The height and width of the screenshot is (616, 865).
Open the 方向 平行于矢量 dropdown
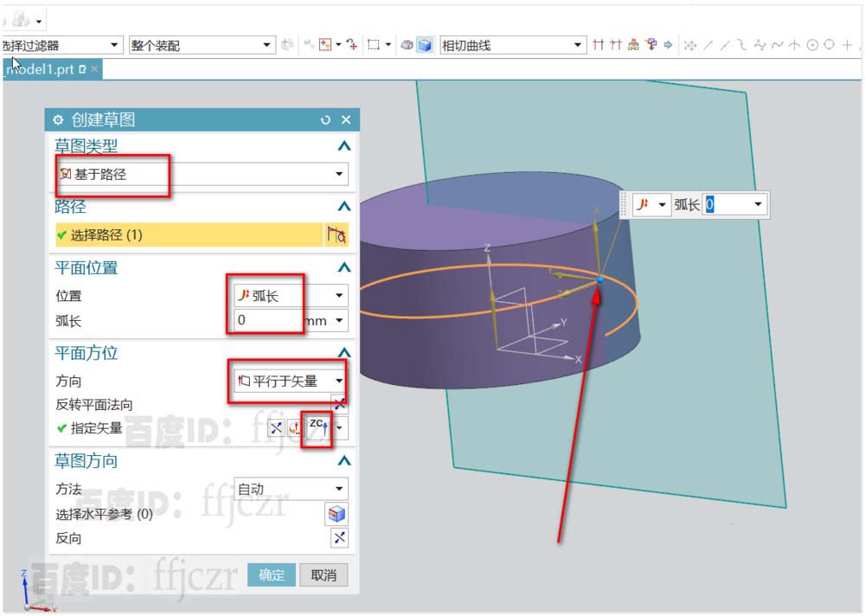click(339, 381)
